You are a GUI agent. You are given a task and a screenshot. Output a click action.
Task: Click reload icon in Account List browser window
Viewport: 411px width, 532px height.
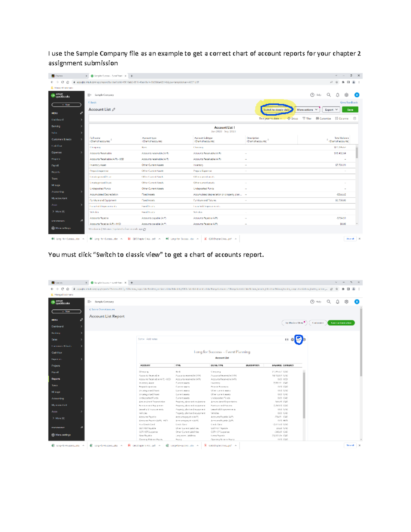[63, 82]
